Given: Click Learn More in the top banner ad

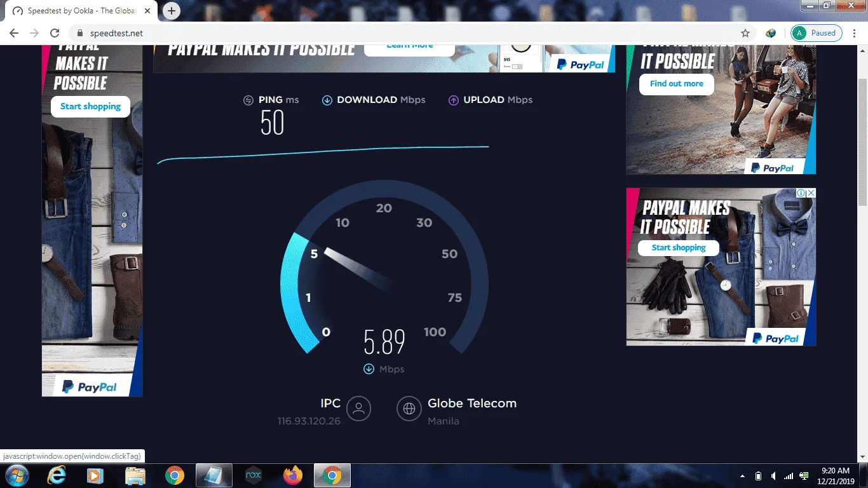Looking at the screenshot, I should point(410,47).
